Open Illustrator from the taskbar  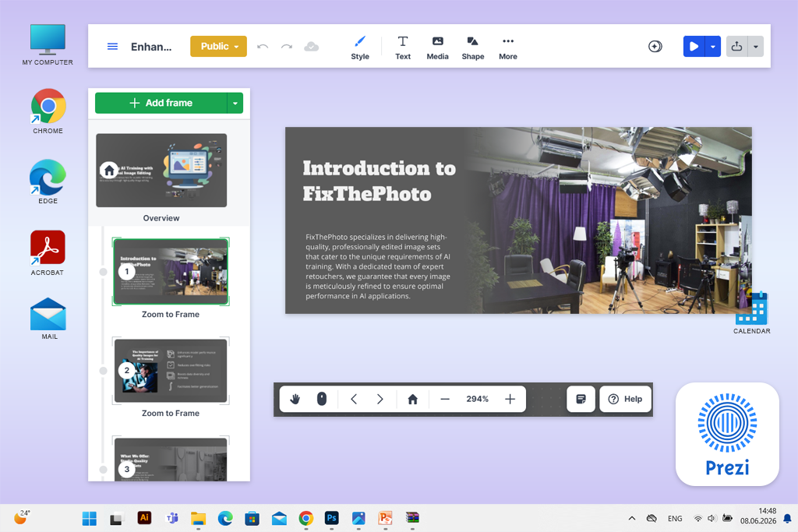pyautogui.click(x=144, y=518)
